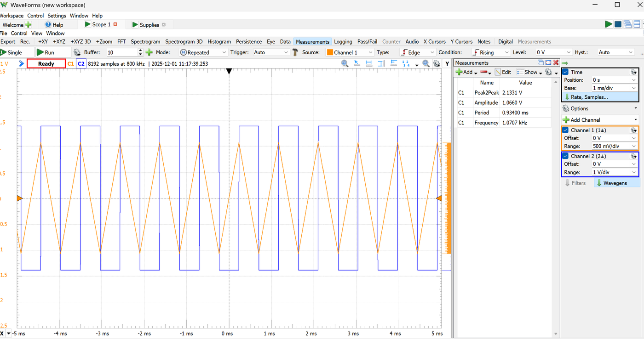Viewport: 644px width, 339px height.
Task: Click the Y axis button
Action: click(447, 64)
